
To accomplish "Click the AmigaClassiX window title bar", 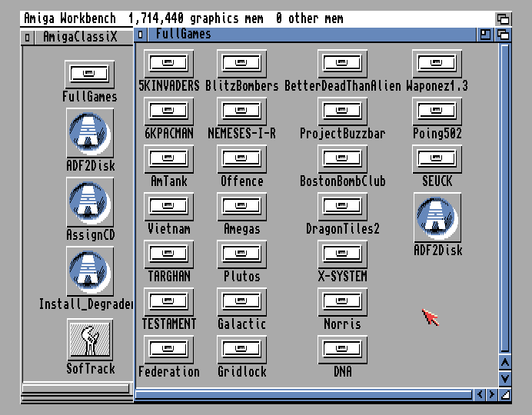I will pyautogui.click(x=83, y=37).
